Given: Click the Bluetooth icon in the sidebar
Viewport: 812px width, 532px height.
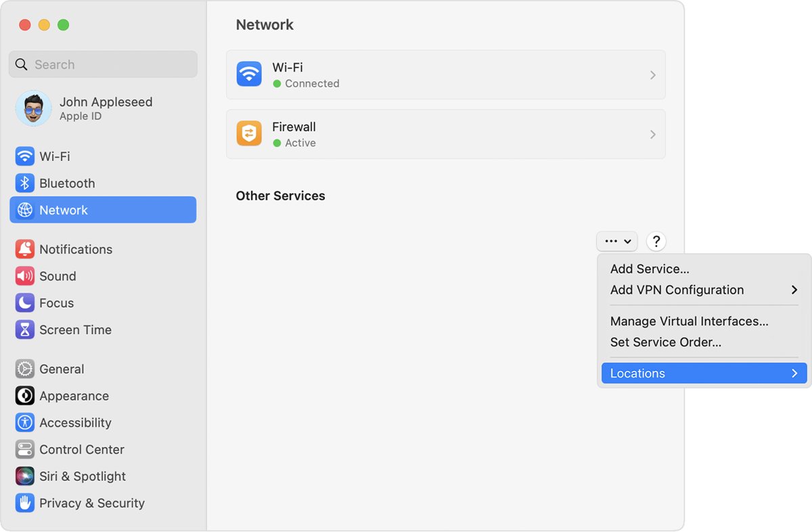Looking at the screenshot, I should click(x=25, y=183).
